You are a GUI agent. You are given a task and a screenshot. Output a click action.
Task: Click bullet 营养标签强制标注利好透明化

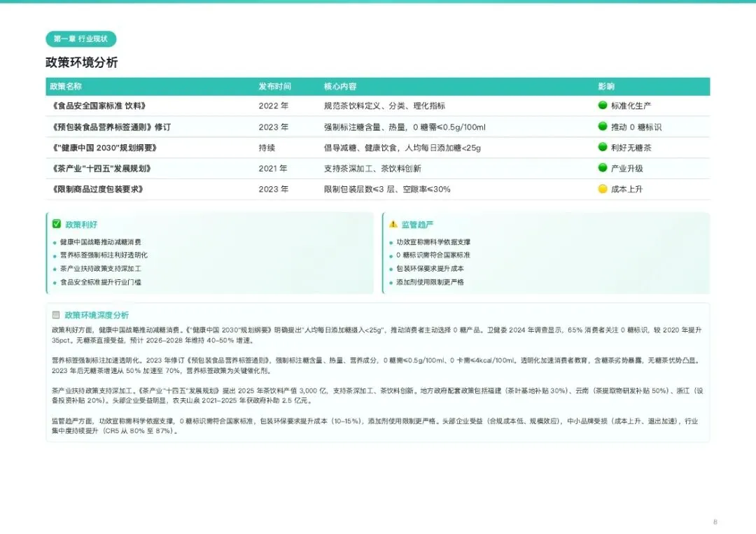(104, 255)
